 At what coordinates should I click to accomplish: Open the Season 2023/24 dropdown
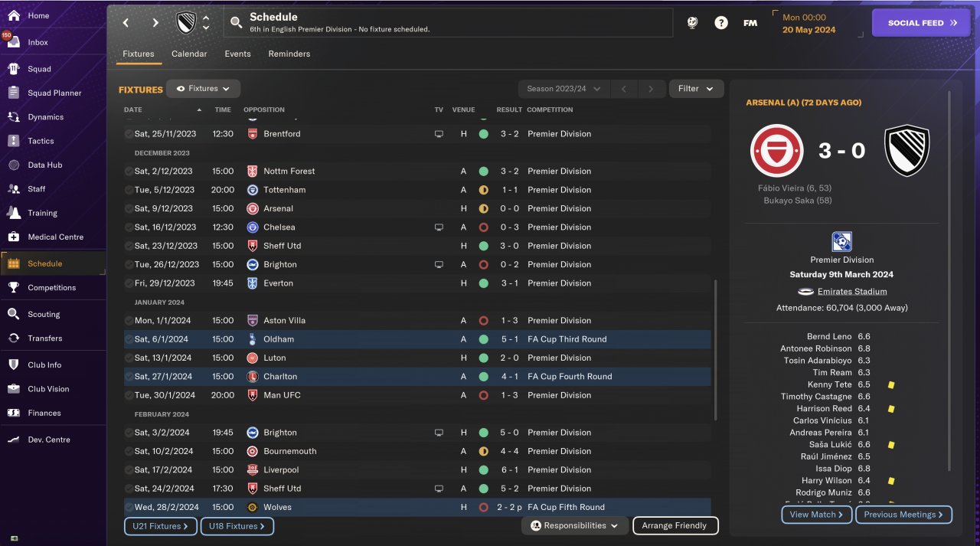[563, 89]
